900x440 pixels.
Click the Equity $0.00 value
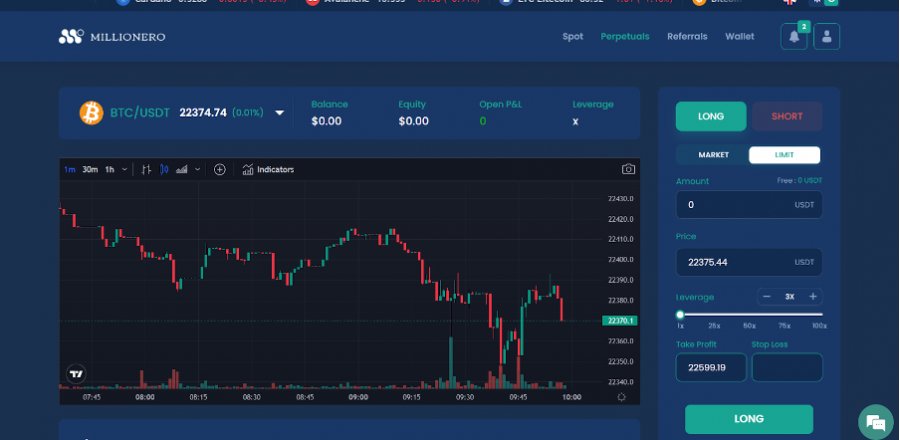[414, 121]
